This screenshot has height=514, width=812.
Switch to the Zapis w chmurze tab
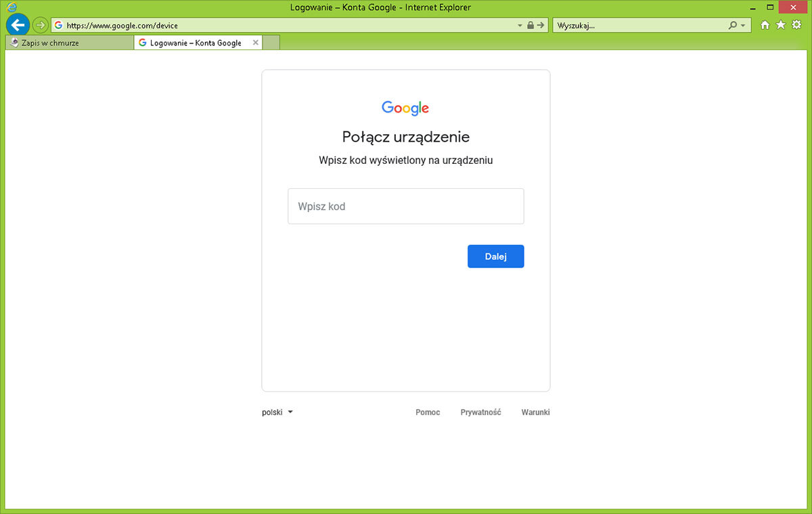click(68, 43)
